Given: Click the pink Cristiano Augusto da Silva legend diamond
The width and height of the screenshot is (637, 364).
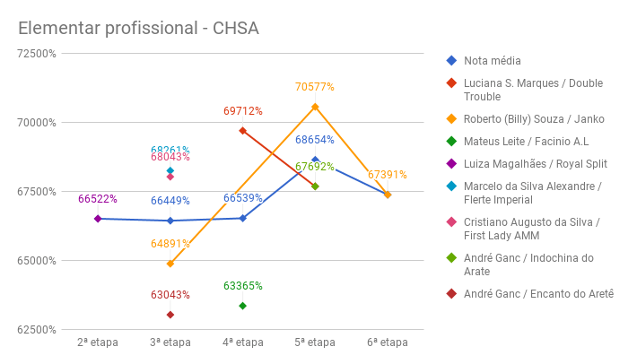Looking at the screenshot, I should [x=450, y=222].
